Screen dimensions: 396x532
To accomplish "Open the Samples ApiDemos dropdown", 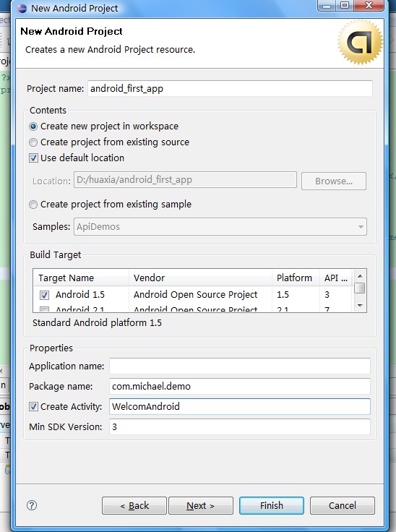I will (220, 227).
